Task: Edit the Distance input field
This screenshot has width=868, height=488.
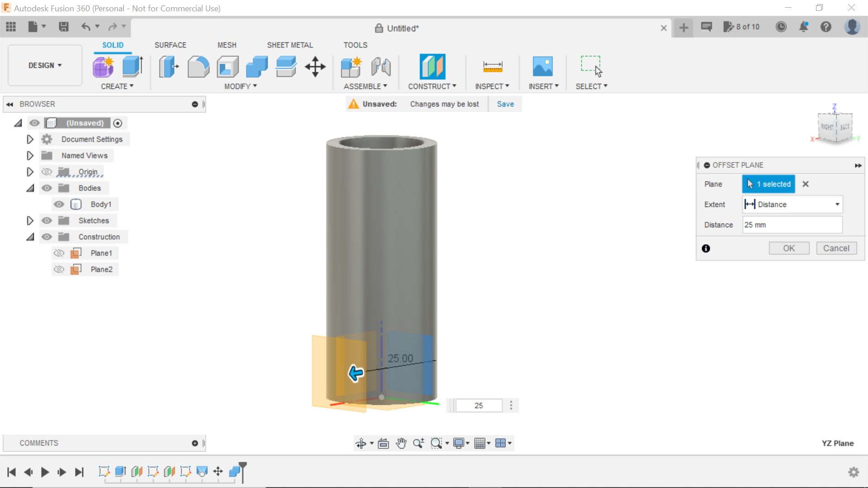Action: pyautogui.click(x=791, y=225)
